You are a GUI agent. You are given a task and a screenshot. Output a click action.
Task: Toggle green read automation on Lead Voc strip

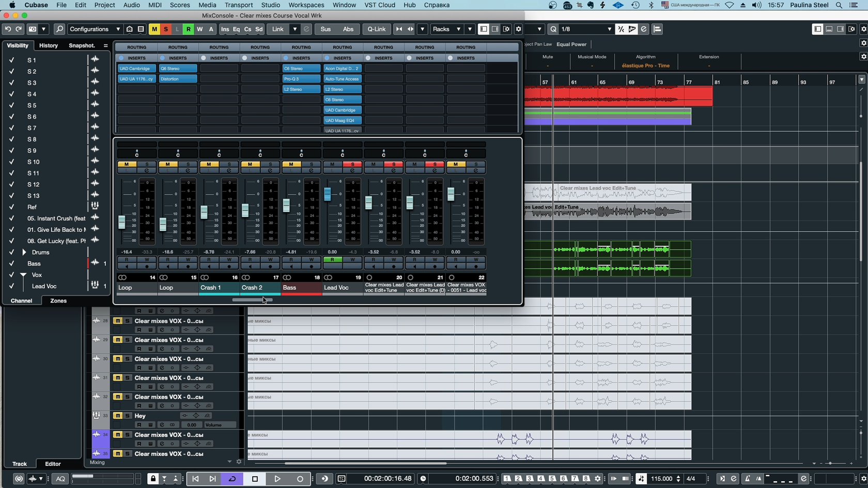332,260
